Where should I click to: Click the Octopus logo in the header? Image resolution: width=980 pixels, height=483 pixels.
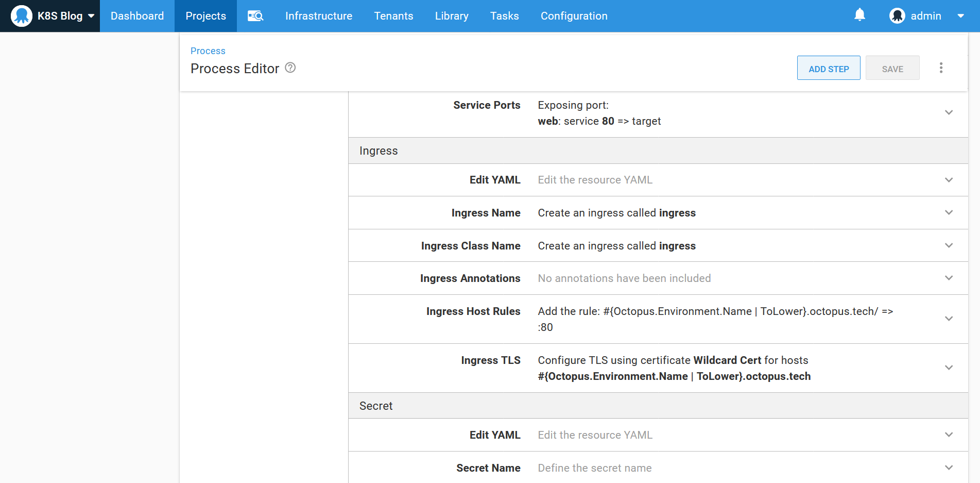(21, 16)
